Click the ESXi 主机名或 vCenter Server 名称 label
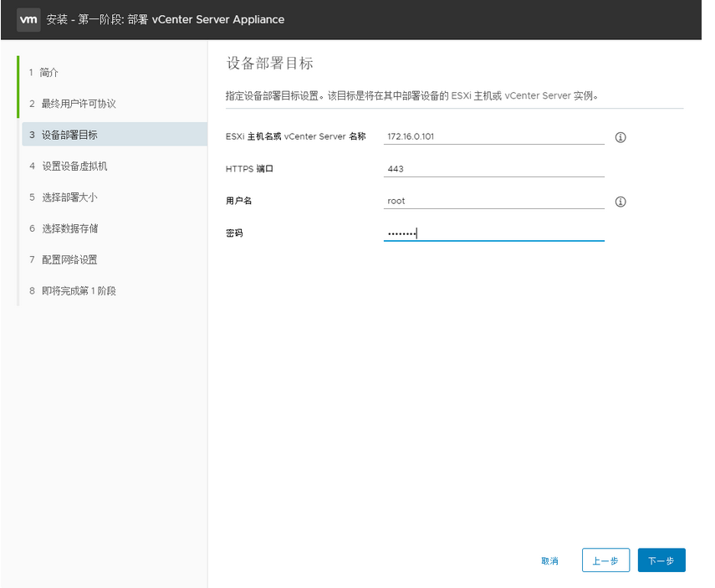This screenshot has width=715, height=588. point(295,136)
